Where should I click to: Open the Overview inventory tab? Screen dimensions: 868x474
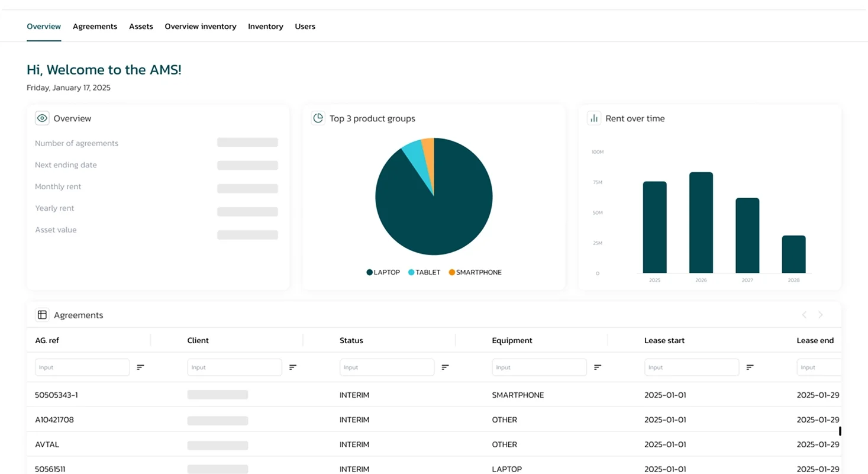coord(201,27)
